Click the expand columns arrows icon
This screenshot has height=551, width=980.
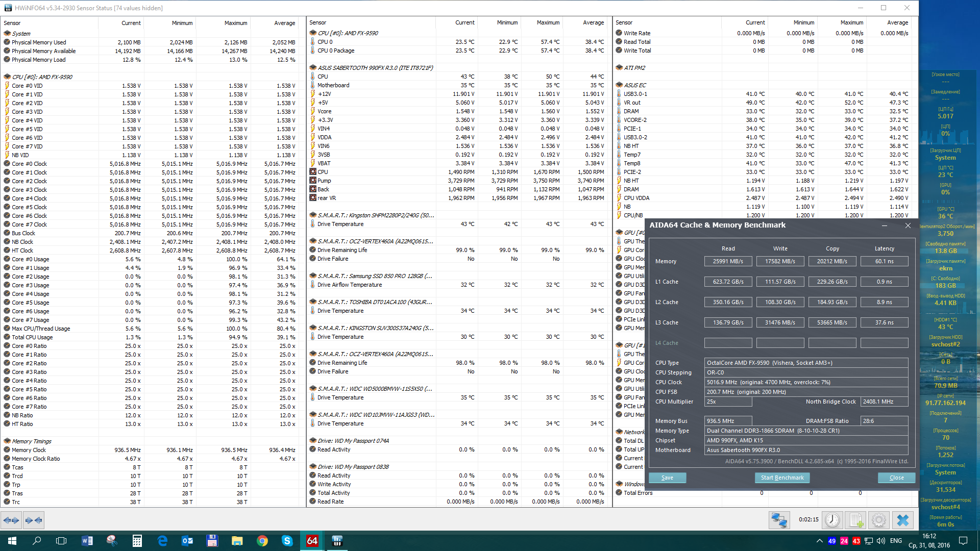[11, 520]
